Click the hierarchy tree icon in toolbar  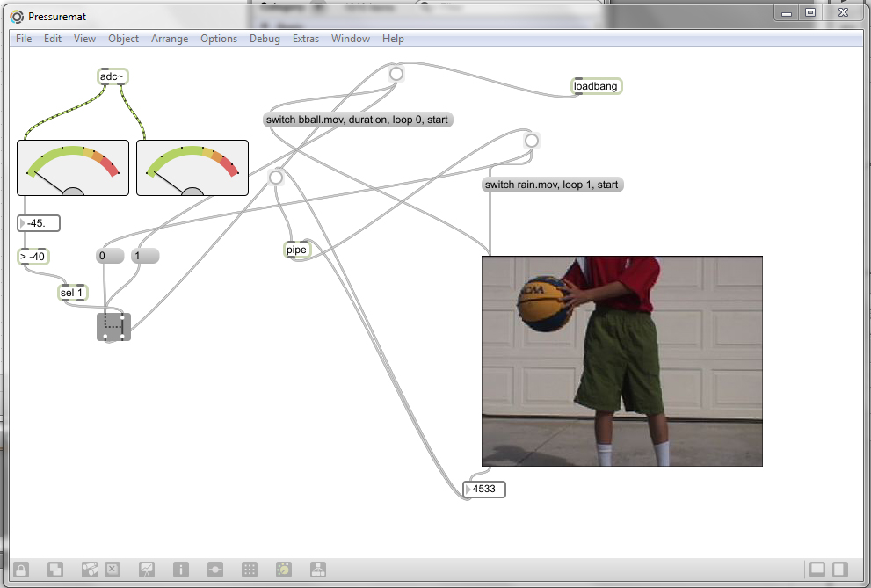[317, 570]
